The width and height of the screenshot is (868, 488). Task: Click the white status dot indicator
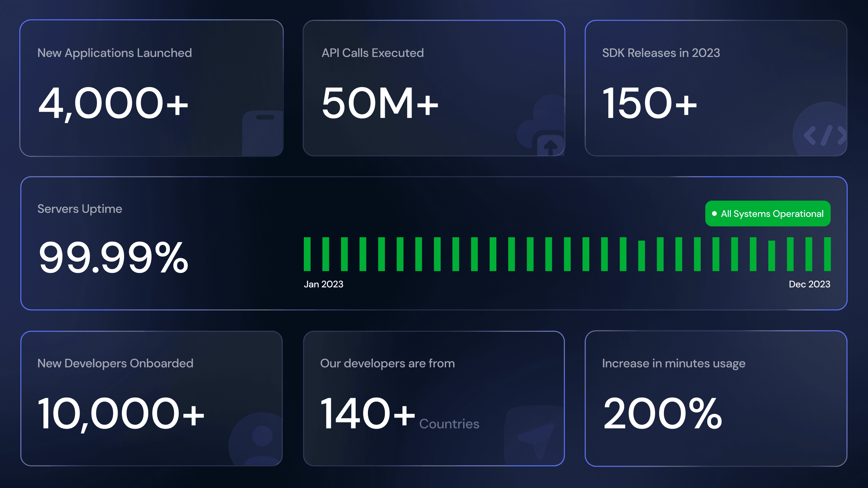coord(714,213)
